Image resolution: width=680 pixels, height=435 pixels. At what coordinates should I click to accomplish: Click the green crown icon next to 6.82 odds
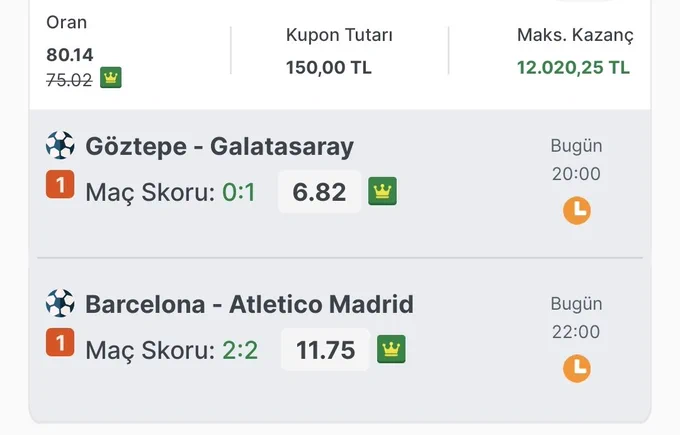382,191
